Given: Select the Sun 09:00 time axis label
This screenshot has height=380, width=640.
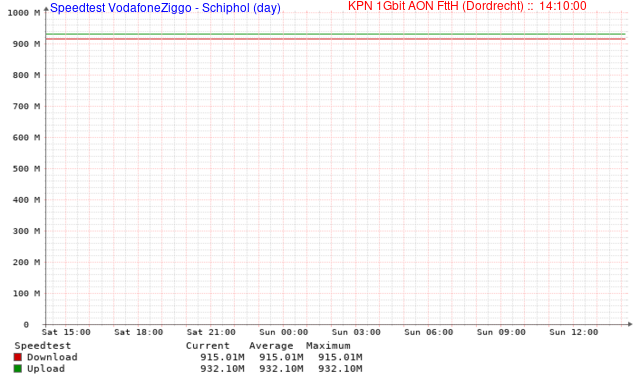Looking at the screenshot, I should click(x=501, y=332).
